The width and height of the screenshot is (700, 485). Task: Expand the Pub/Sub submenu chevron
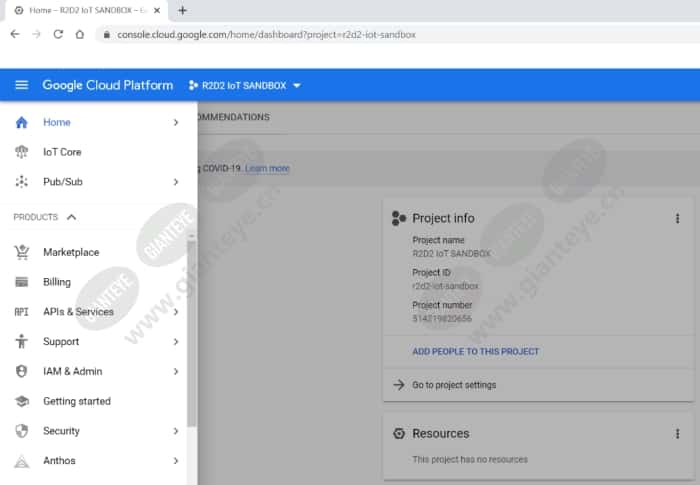pyautogui.click(x=176, y=182)
